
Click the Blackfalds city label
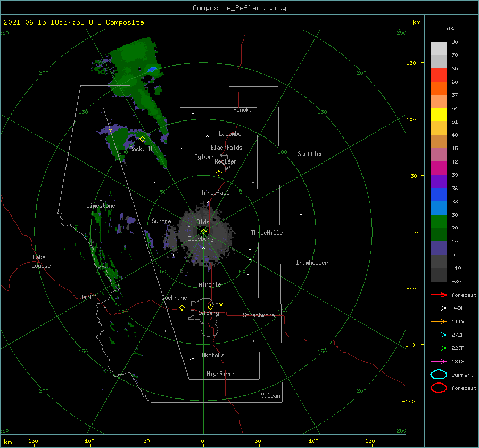(x=226, y=148)
